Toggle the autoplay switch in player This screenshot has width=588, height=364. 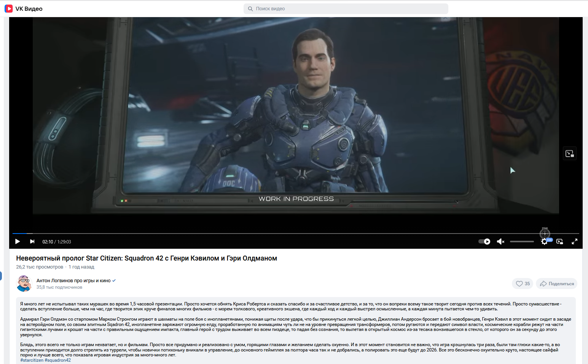click(484, 242)
